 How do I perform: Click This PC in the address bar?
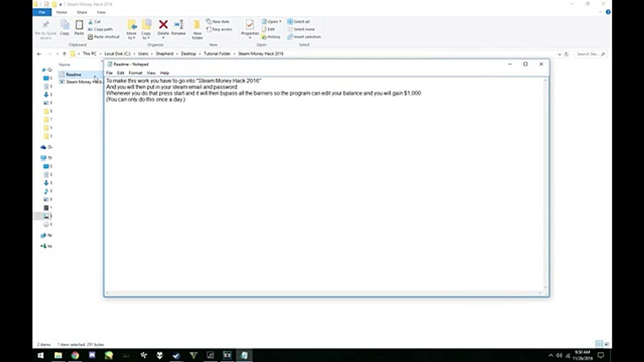pos(90,54)
